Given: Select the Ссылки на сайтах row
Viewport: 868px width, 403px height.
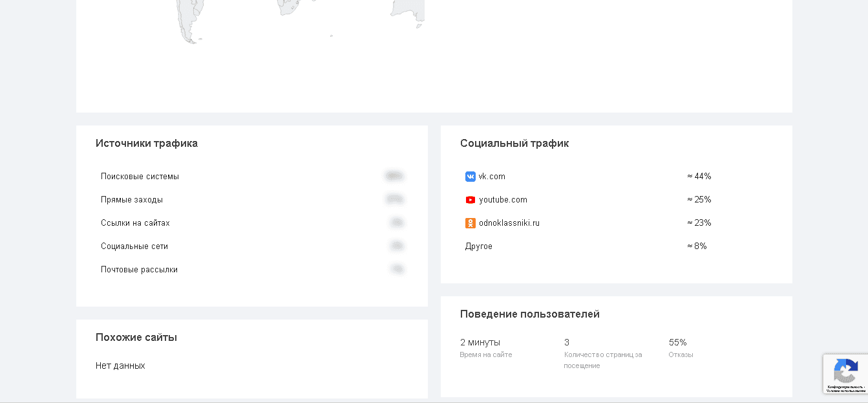Looking at the screenshot, I should 135,223.
